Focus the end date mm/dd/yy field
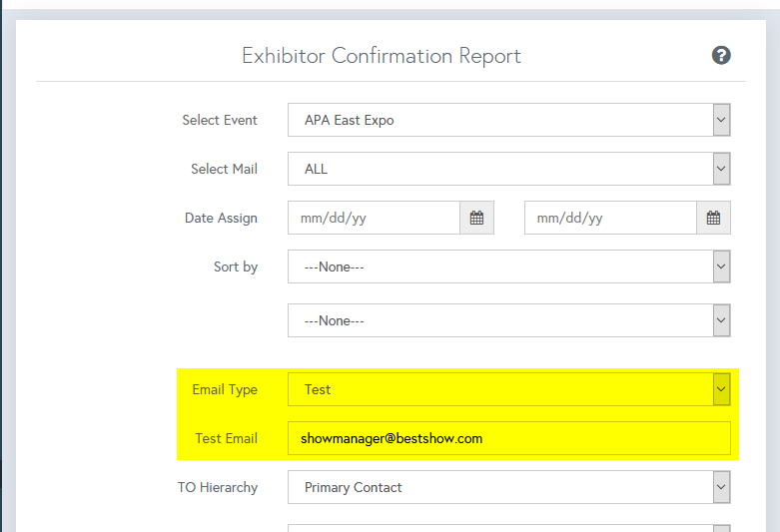This screenshot has width=780, height=532. [610, 218]
